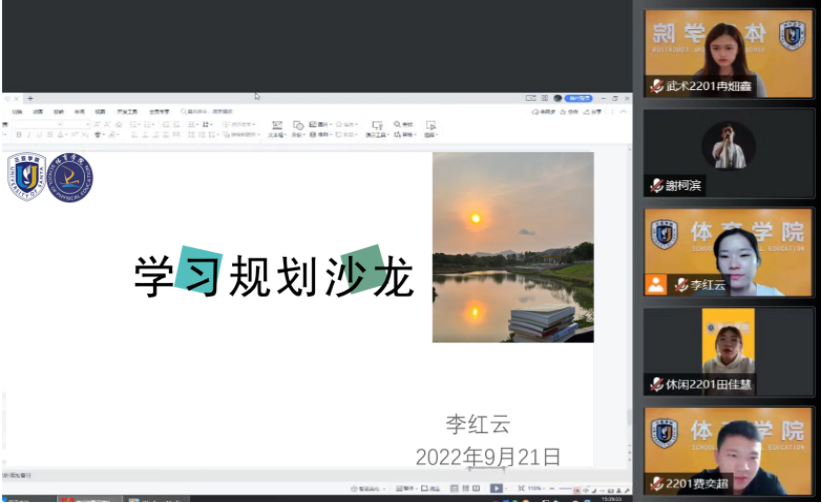
Task: Open the developer tools ribbon tab
Action: coord(126,112)
